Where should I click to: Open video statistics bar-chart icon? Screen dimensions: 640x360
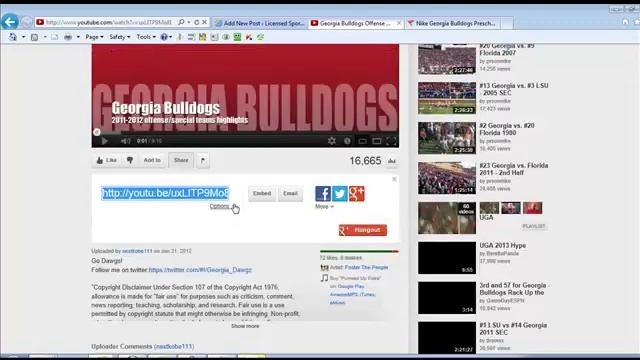(x=392, y=161)
